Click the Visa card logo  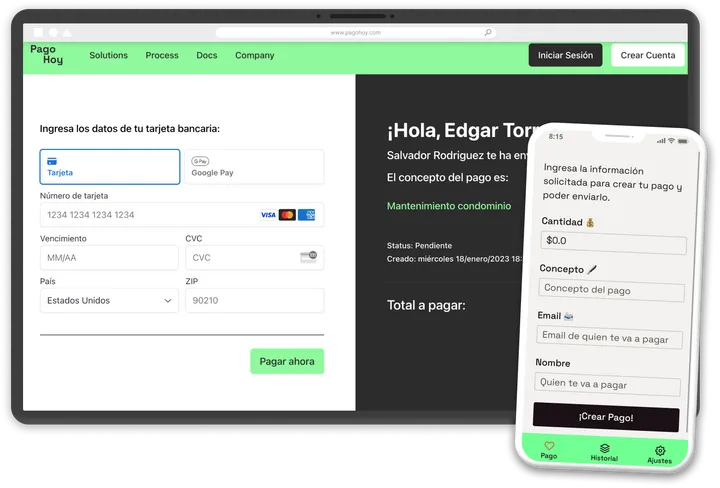(268, 215)
